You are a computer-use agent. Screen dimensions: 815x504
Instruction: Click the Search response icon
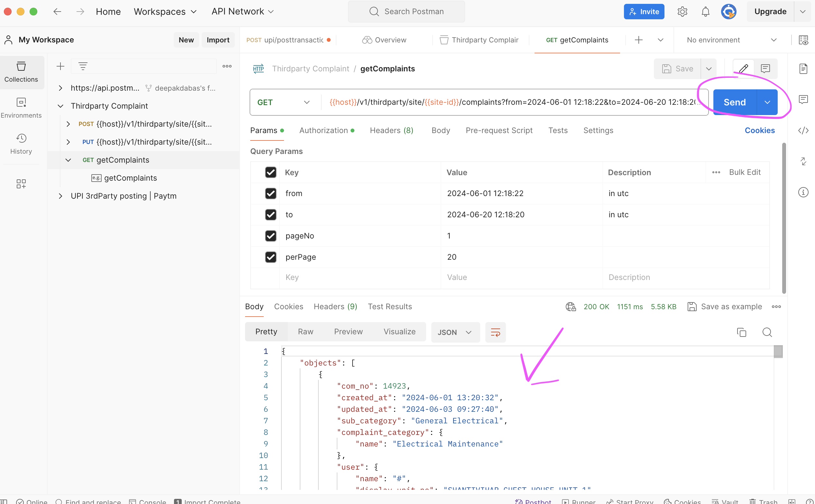point(767,332)
